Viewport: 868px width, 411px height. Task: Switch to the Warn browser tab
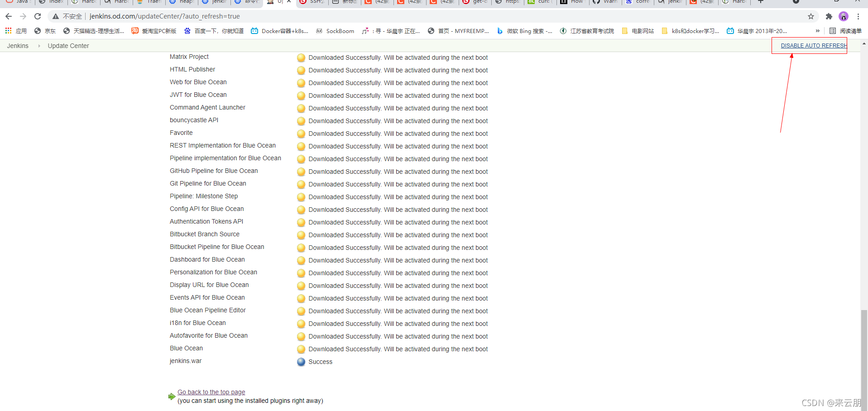tap(606, 2)
